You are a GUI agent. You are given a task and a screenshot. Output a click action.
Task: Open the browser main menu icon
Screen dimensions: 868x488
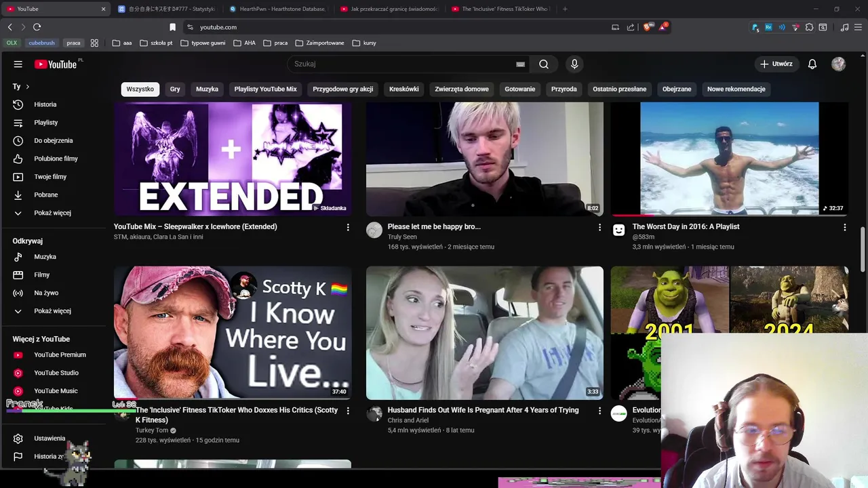(x=858, y=27)
